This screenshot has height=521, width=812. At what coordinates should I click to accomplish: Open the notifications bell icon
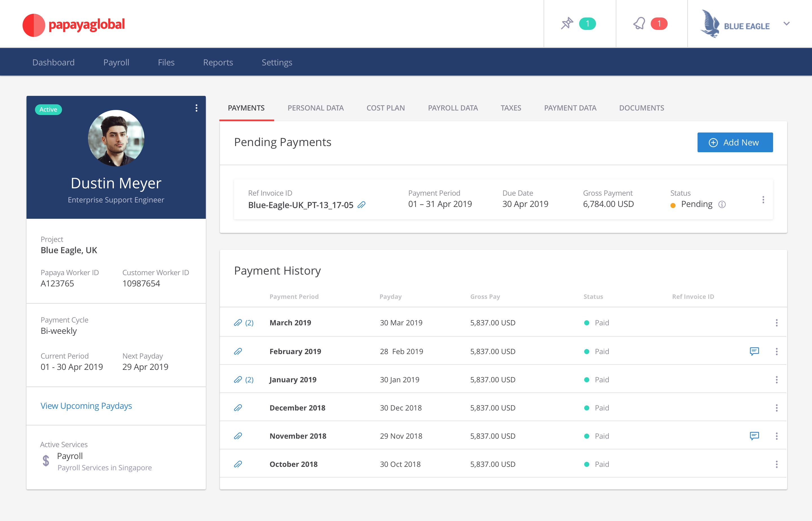tap(639, 23)
